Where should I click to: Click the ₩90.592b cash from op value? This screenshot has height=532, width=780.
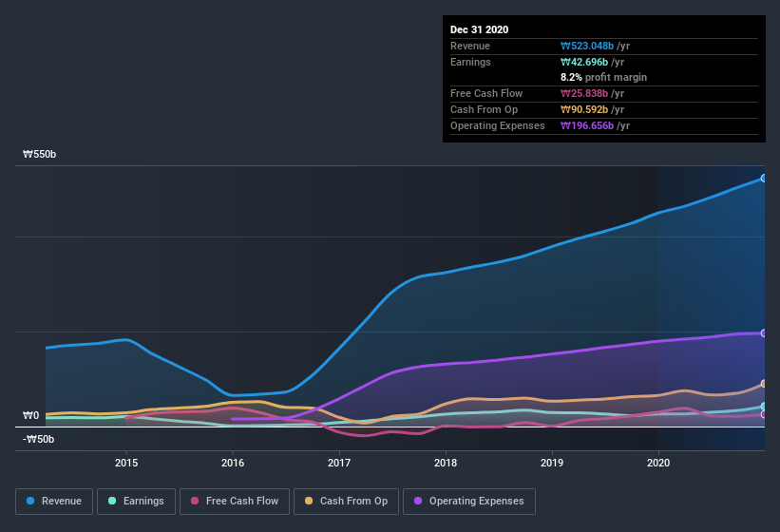tap(584, 109)
